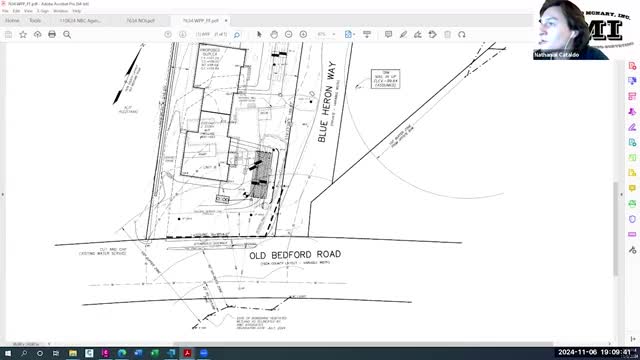Switch to the 110624 NBC Agenda document tab
640x360 pixels.
[80, 20]
